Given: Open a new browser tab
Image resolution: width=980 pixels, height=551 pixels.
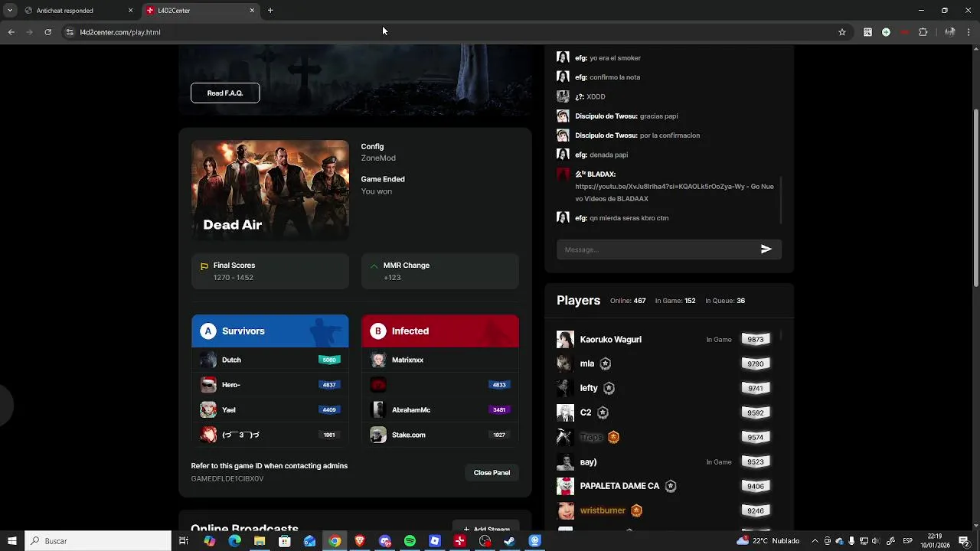Looking at the screenshot, I should coord(270,10).
